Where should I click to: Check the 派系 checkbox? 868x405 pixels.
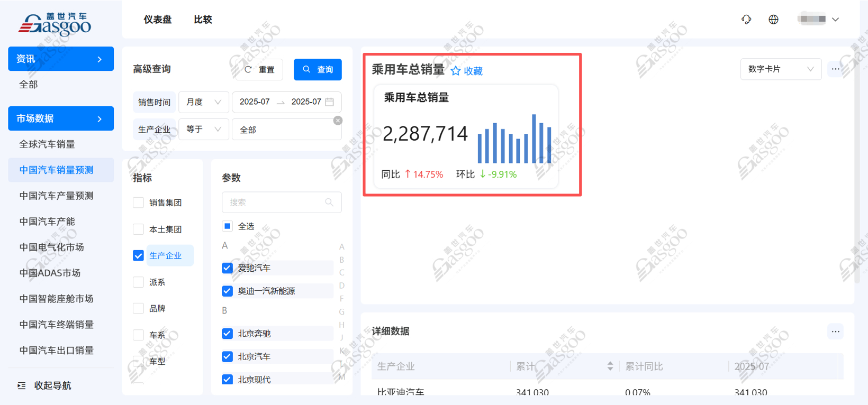coord(139,282)
